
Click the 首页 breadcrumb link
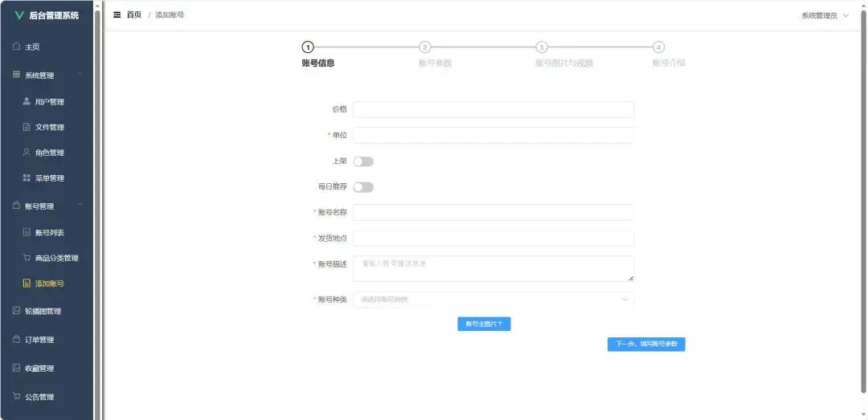(x=134, y=15)
